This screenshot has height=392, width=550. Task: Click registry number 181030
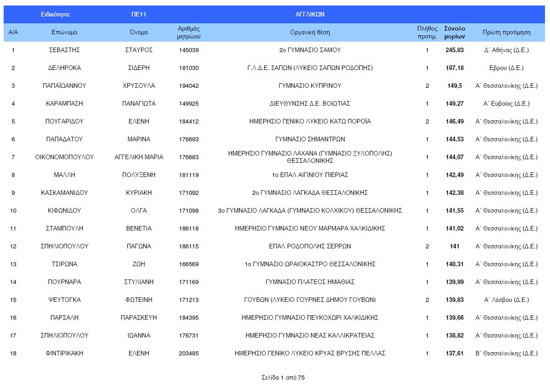coord(189,68)
